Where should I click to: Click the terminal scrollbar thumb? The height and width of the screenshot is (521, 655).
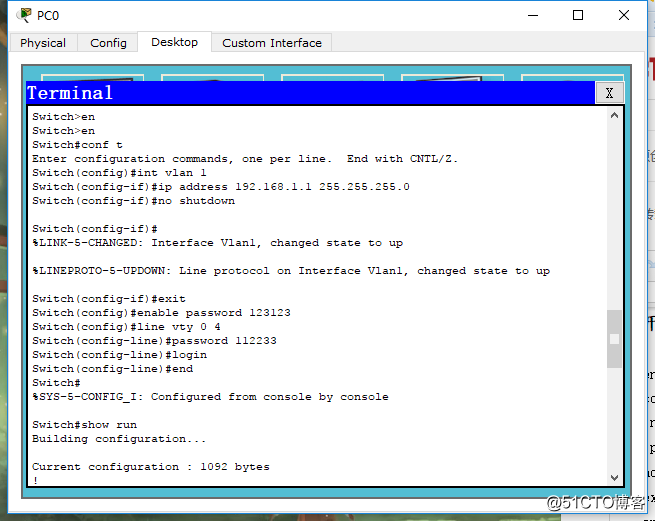tap(614, 339)
